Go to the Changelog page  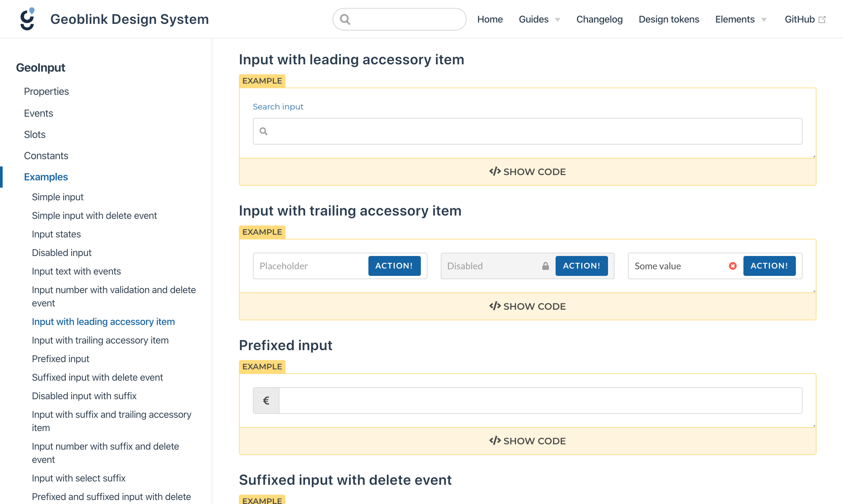pos(599,19)
